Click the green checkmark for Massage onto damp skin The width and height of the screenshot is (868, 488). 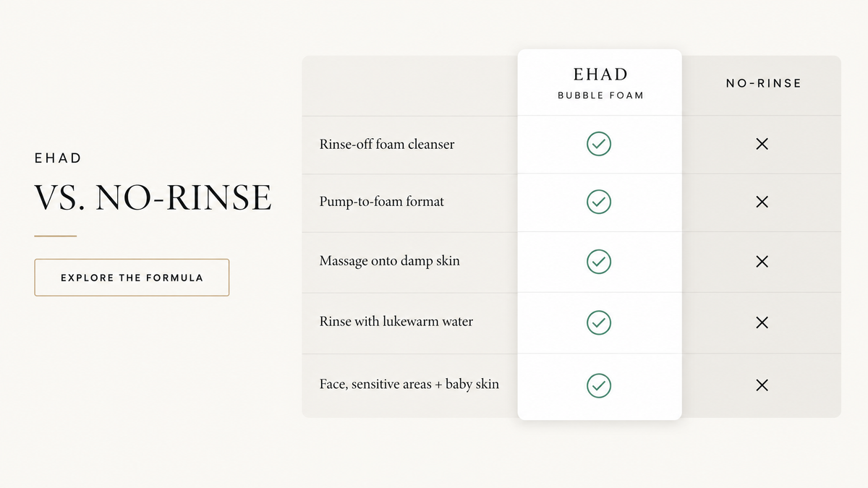pos(599,261)
